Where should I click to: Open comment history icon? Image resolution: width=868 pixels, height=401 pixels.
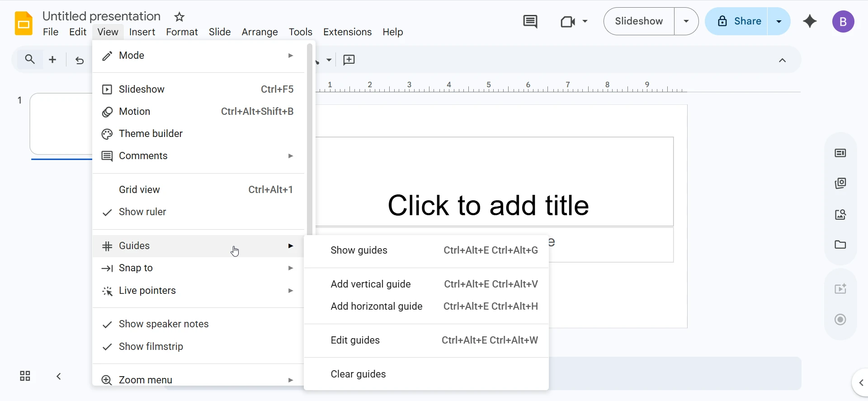[x=530, y=21]
